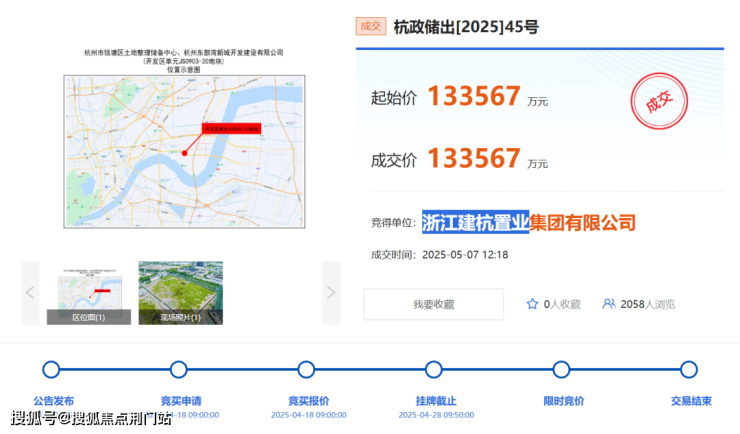The height and width of the screenshot is (434, 740).
Task: Select the 挂牌截止 timeline circle
Action: (434, 369)
